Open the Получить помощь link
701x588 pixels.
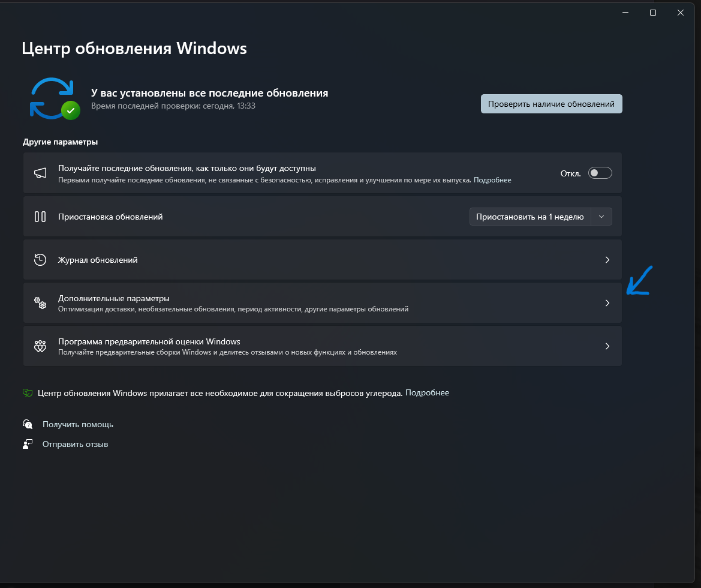click(x=78, y=424)
